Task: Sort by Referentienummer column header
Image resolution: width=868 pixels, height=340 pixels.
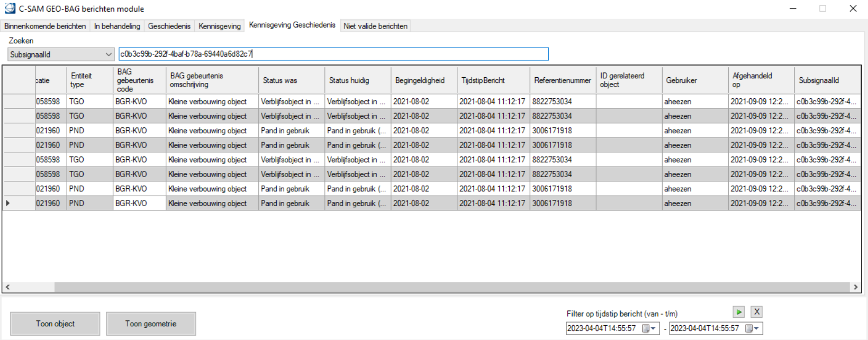Action: (563, 80)
